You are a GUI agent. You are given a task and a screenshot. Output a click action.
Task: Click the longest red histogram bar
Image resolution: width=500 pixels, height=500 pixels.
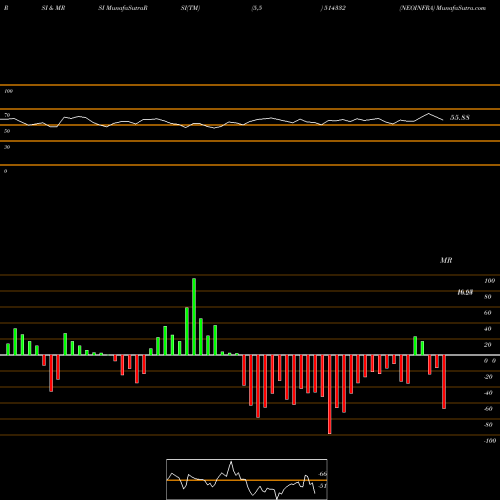coord(330,394)
